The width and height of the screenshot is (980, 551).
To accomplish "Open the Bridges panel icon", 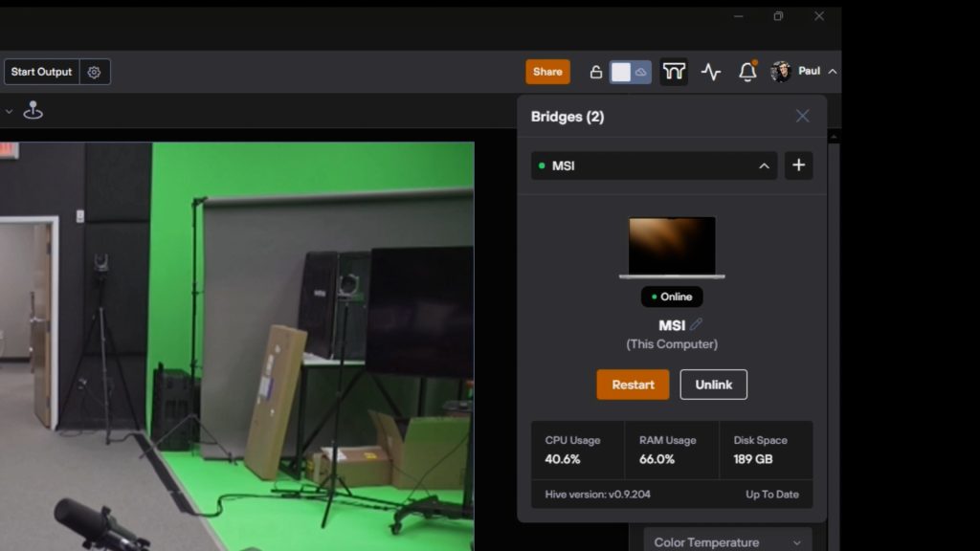I will [674, 72].
